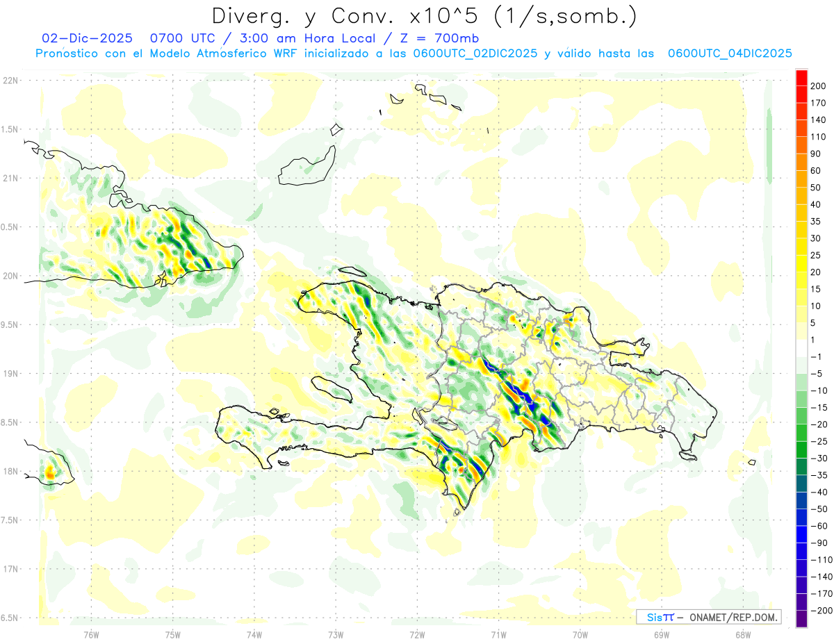Image resolution: width=834 pixels, height=644 pixels.
Task: Click the '0.5N' latitude label
Action: (10, 227)
